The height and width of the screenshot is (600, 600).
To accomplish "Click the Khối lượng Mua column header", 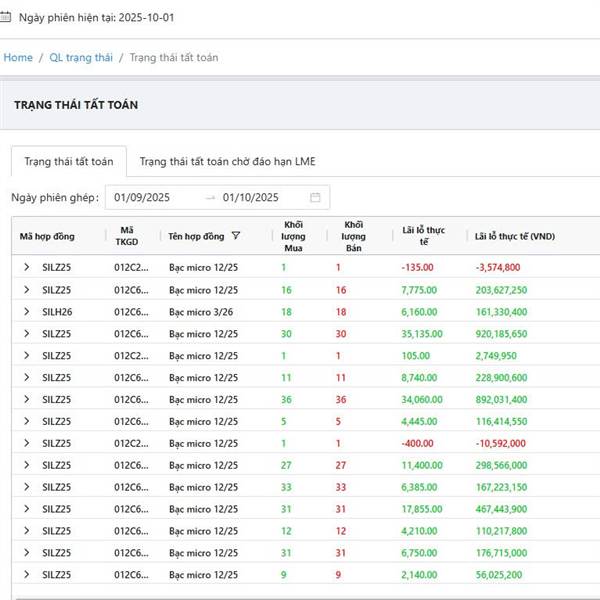I will click(x=294, y=236).
